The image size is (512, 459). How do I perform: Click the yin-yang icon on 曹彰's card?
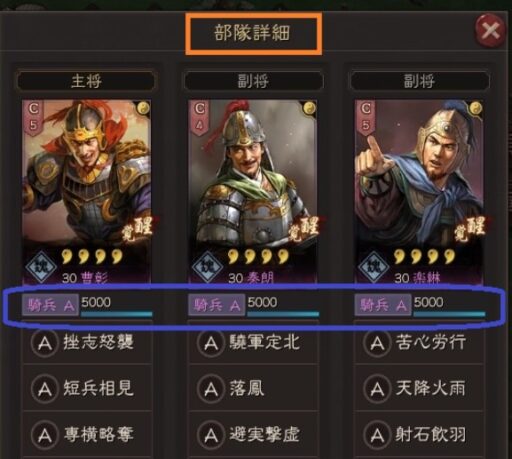click(x=144, y=108)
